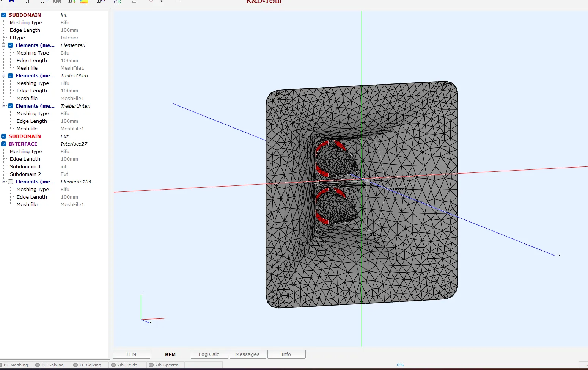
Task: Click the rainbow color map toolbar icon
Action: (84, 2)
